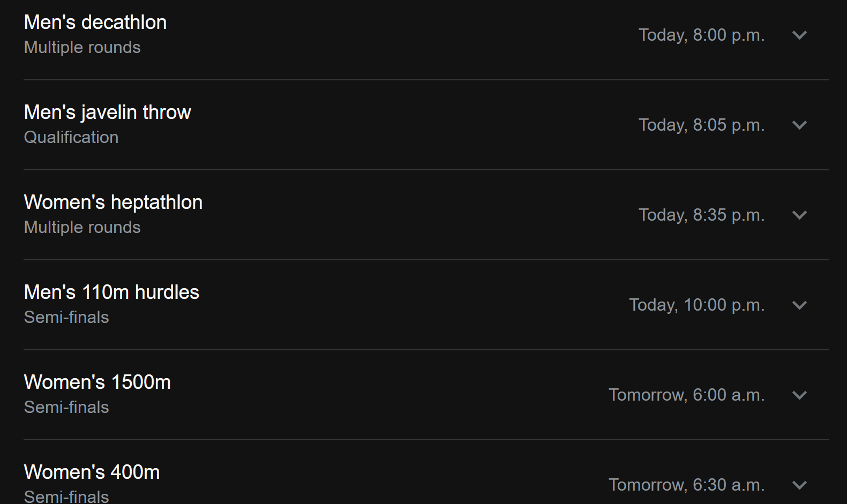Select the Men's javelin throw title
Screen dimensions: 847x504
pos(108,112)
